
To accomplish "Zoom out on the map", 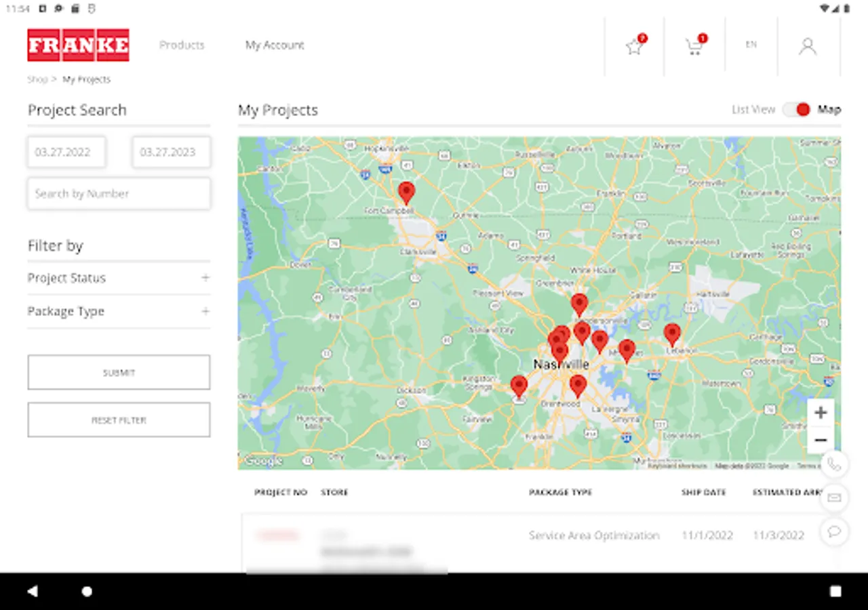I will pyautogui.click(x=821, y=441).
